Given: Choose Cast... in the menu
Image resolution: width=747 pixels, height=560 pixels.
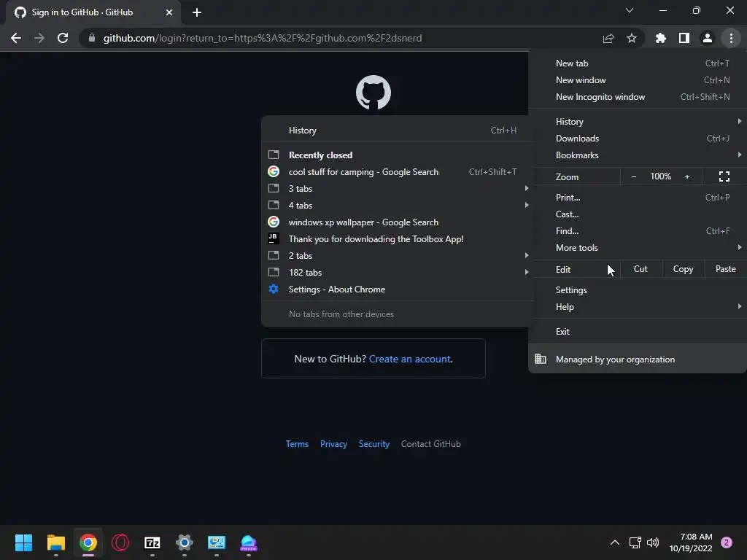Looking at the screenshot, I should click(x=638, y=214).
